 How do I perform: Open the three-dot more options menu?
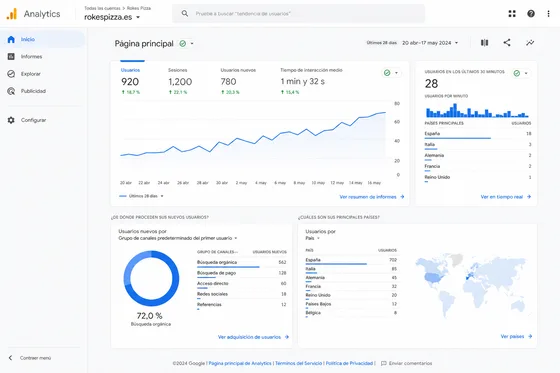pyautogui.click(x=548, y=14)
